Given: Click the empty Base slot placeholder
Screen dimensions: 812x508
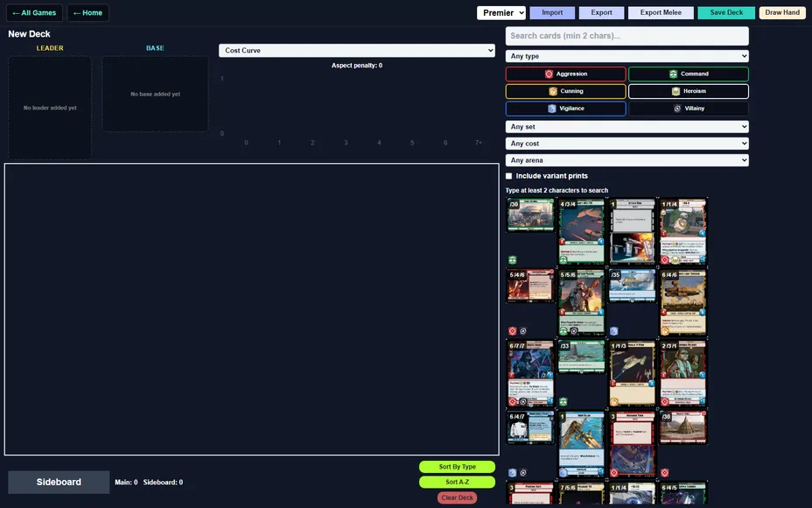Looking at the screenshot, I should 155,94.
